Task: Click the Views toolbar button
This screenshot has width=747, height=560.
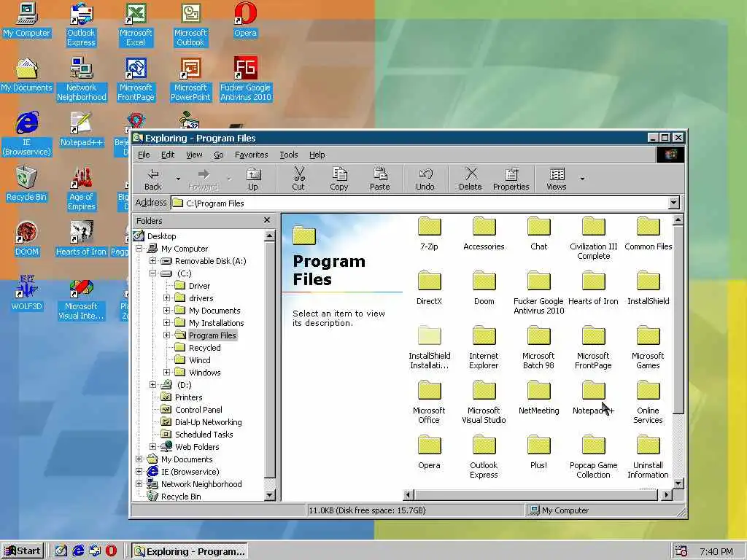Action: pyautogui.click(x=557, y=179)
